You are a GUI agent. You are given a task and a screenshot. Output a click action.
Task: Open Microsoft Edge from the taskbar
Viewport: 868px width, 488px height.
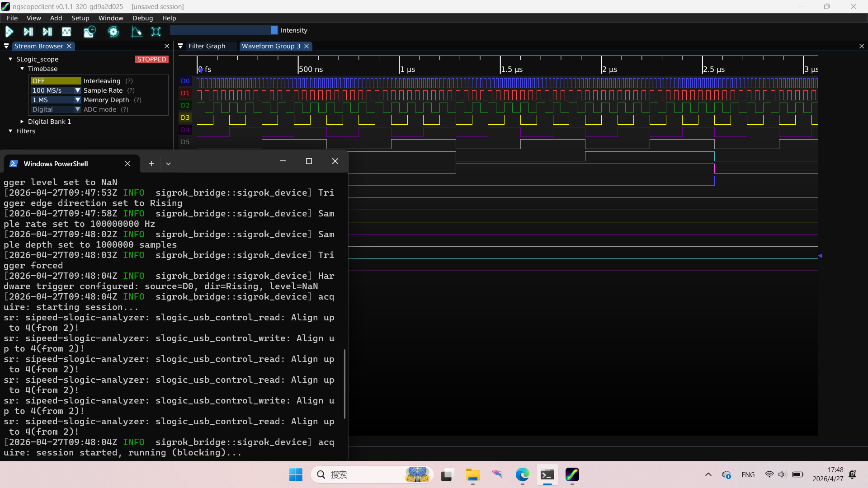tap(522, 474)
